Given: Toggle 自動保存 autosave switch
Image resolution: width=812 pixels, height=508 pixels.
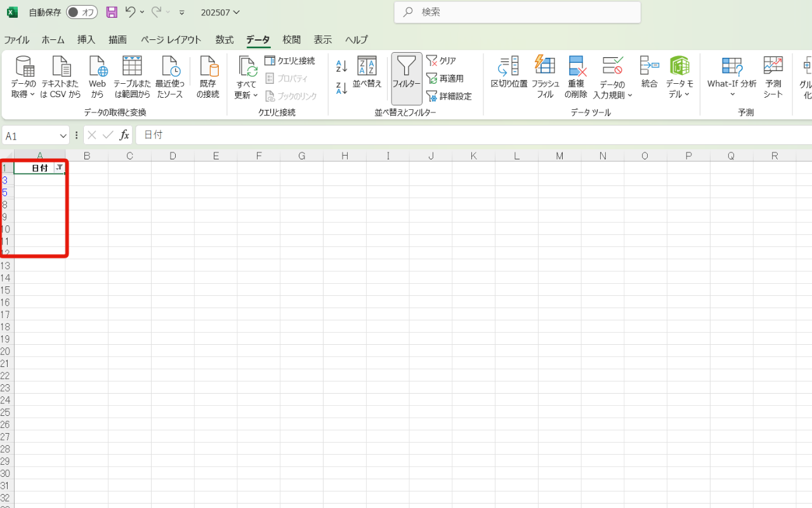Looking at the screenshot, I should click(x=82, y=12).
